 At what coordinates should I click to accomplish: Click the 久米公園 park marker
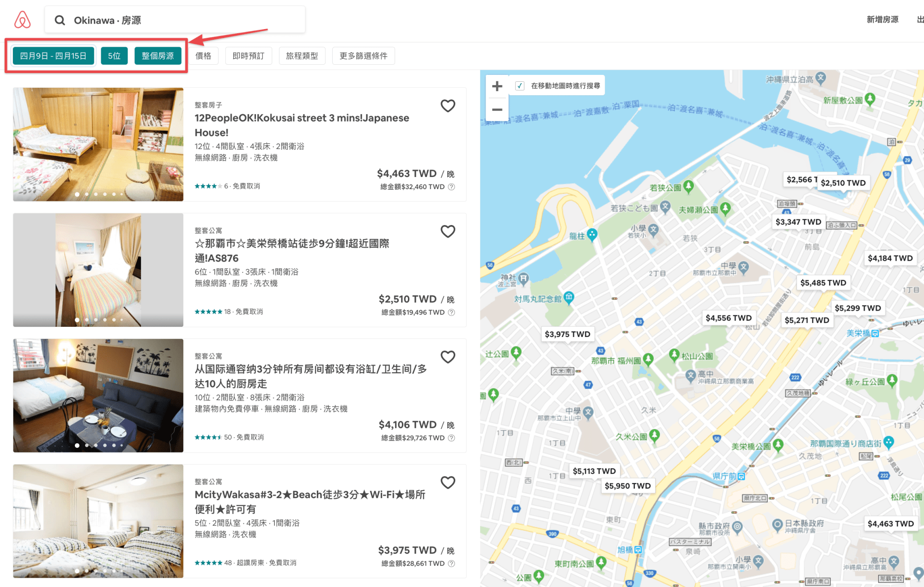654,435
